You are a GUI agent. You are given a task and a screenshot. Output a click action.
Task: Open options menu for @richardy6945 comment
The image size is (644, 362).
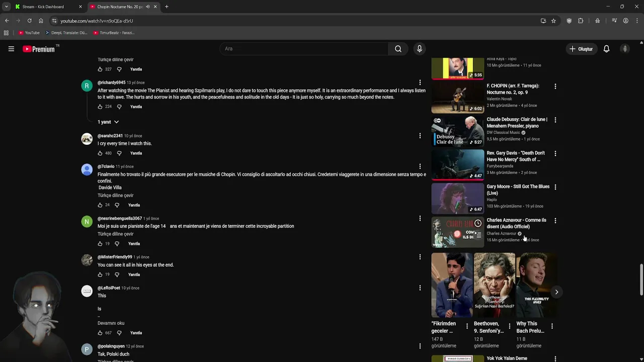(420, 82)
